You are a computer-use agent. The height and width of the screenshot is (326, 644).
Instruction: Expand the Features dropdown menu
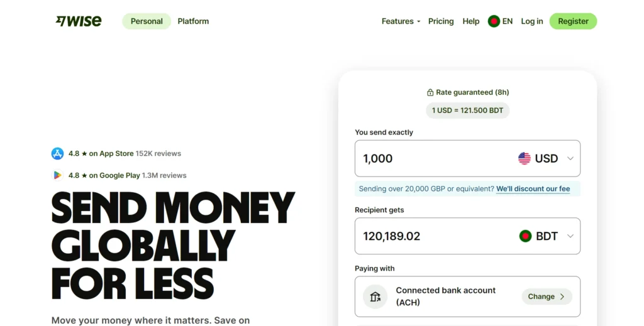pyautogui.click(x=401, y=21)
